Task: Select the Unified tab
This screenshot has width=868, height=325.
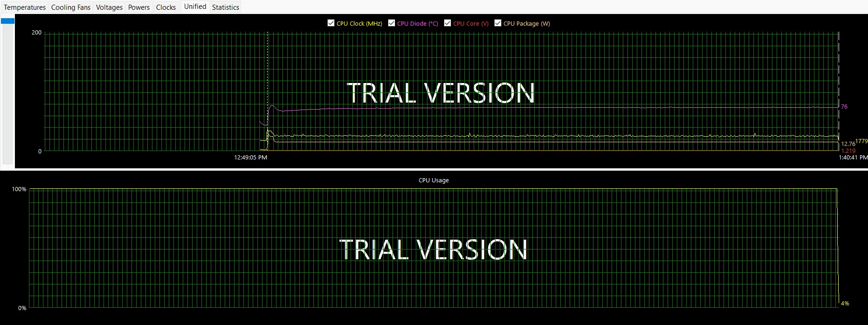Action: pyautogui.click(x=195, y=7)
